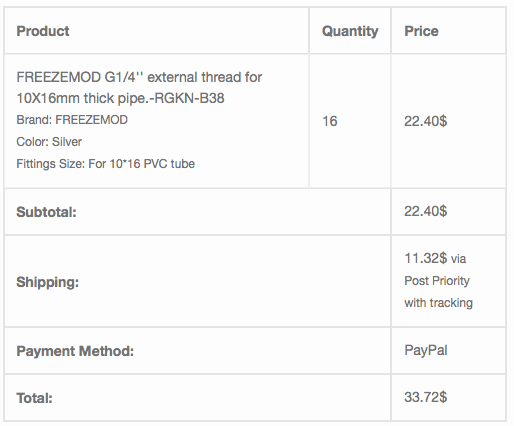The height and width of the screenshot is (426, 514).
Task: Click the Product column header
Action: click(43, 31)
